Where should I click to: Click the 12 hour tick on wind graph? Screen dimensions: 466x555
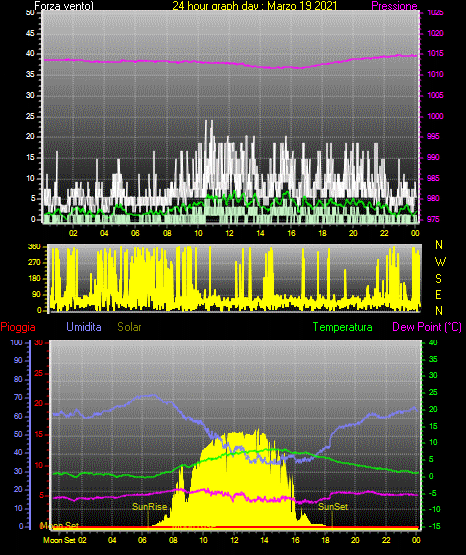point(229,233)
